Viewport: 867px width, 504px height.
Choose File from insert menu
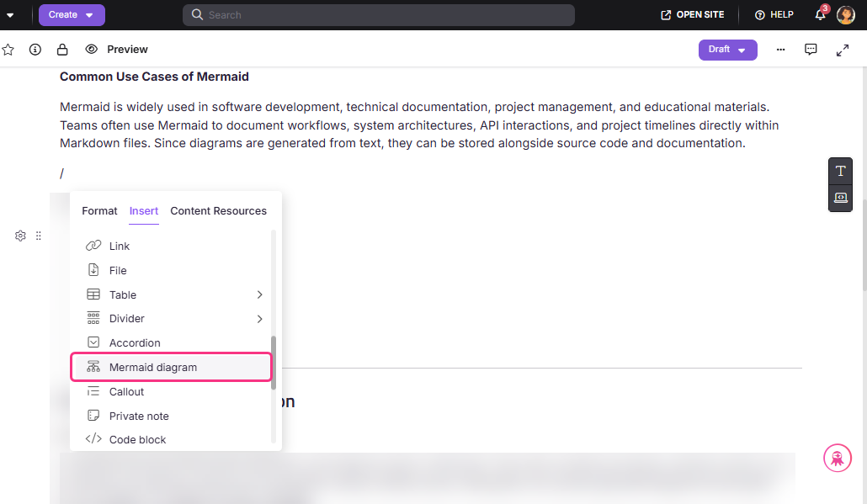(x=172, y=270)
